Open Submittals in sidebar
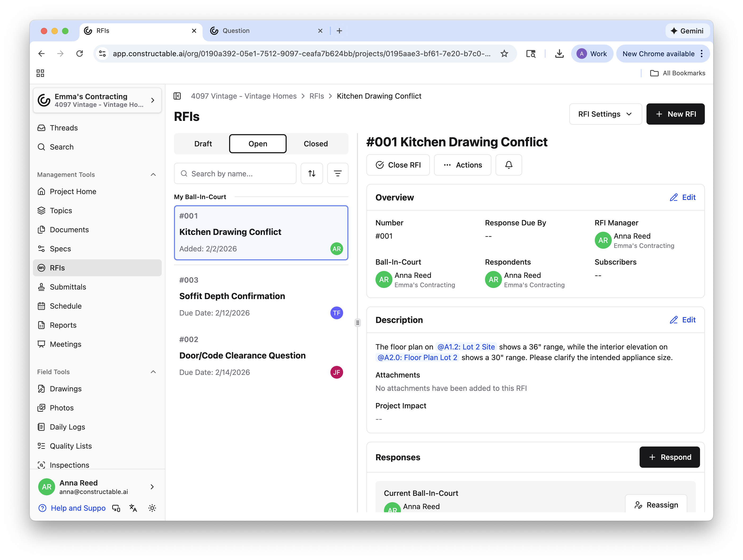Image resolution: width=743 pixels, height=560 pixels. (97, 287)
